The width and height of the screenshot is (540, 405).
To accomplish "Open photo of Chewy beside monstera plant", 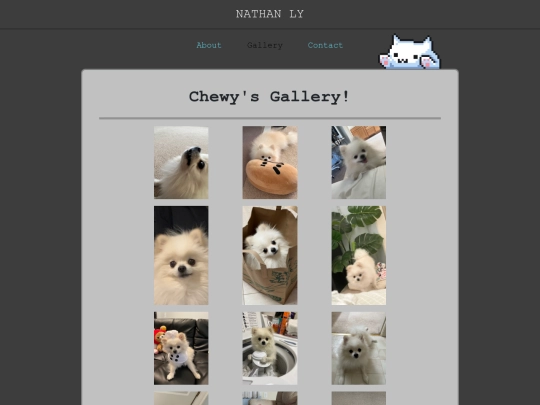I will [359, 255].
